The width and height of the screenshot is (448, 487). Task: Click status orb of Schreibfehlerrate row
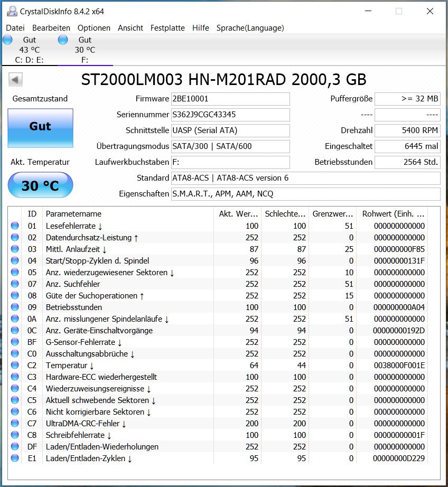coord(15,435)
